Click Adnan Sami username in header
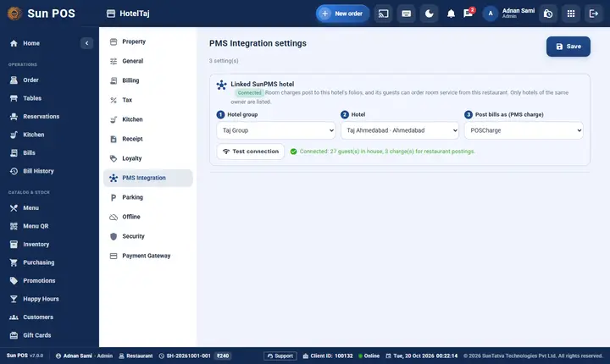The width and height of the screenshot is (610, 364). [518, 10]
